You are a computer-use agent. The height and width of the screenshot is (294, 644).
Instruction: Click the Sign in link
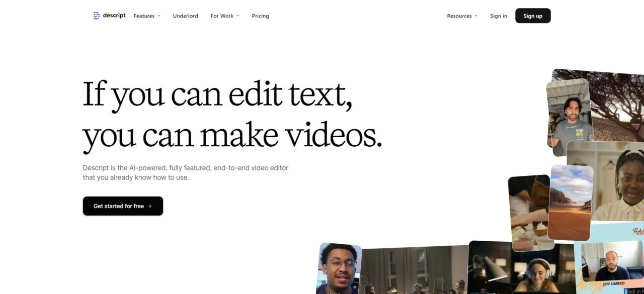(x=498, y=16)
